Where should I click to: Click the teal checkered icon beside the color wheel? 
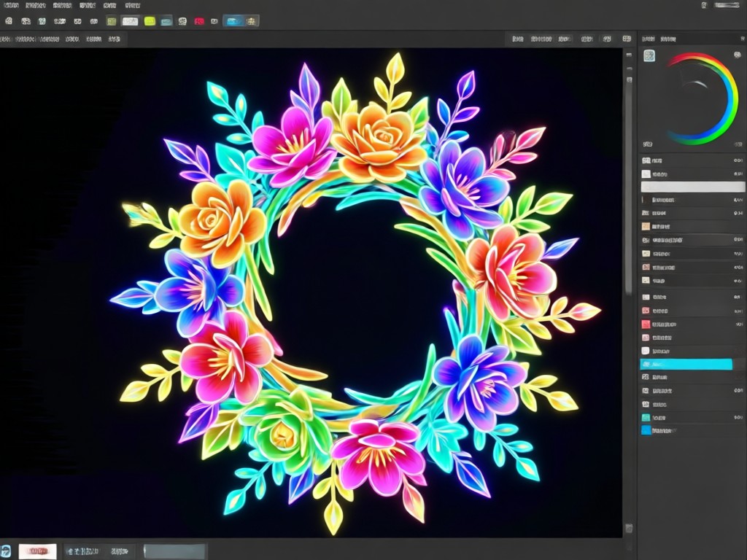[x=649, y=55]
